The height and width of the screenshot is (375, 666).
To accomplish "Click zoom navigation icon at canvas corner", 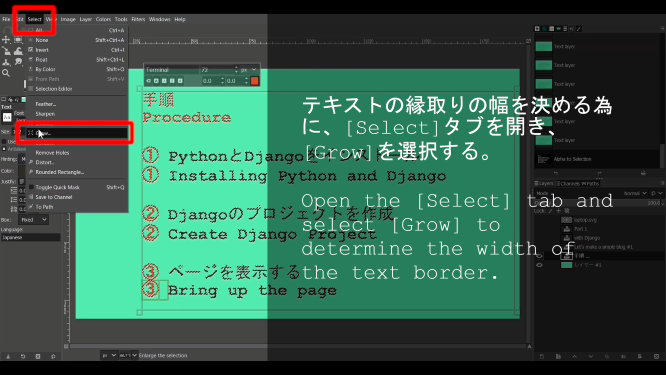I will tap(529, 346).
